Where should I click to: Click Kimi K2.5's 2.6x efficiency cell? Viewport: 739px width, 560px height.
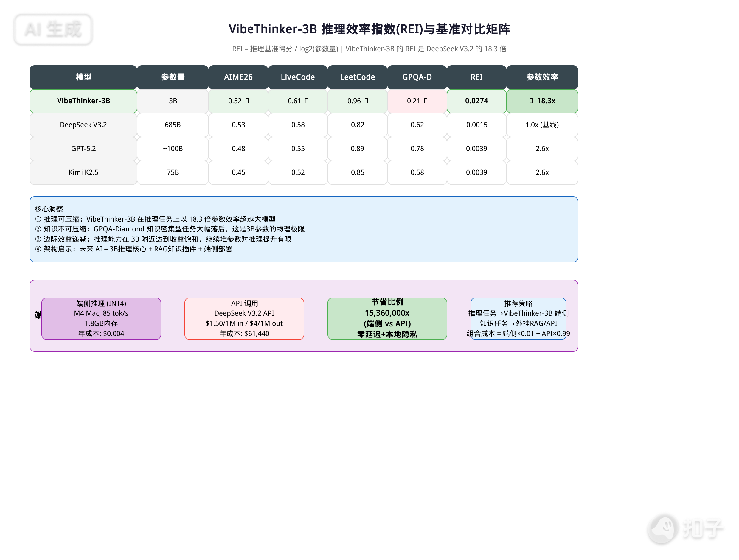[x=542, y=173]
